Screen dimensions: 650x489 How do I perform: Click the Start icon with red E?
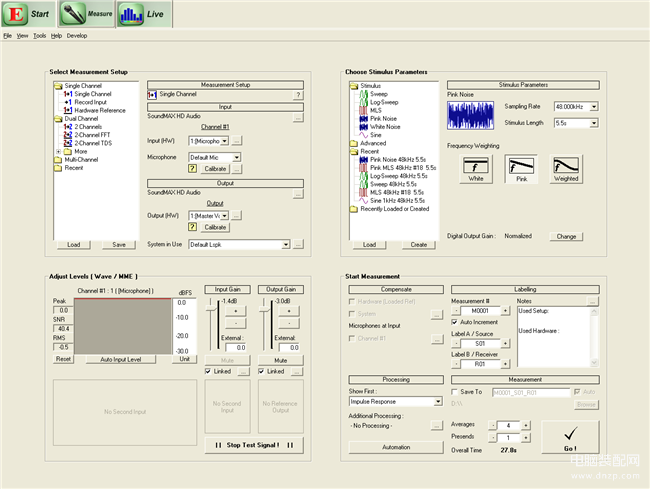16,14
